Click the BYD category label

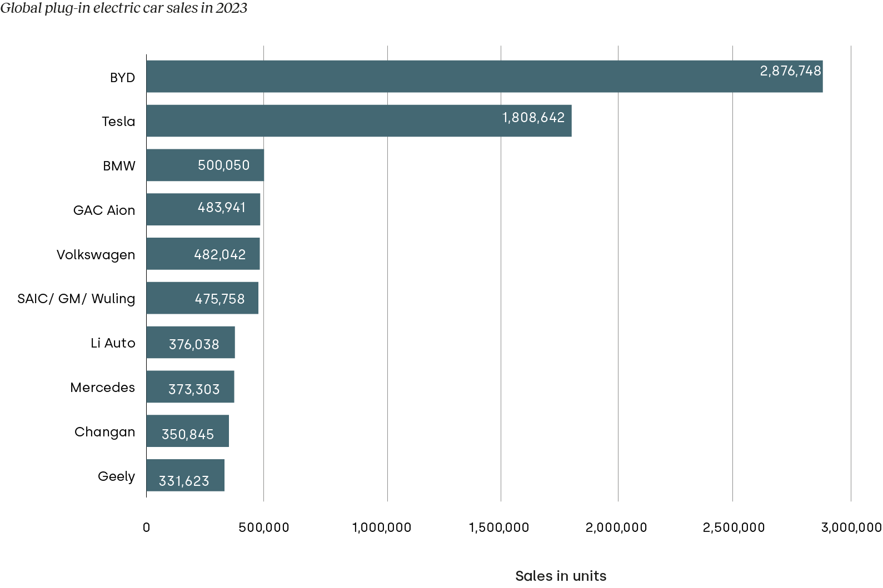pos(122,78)
